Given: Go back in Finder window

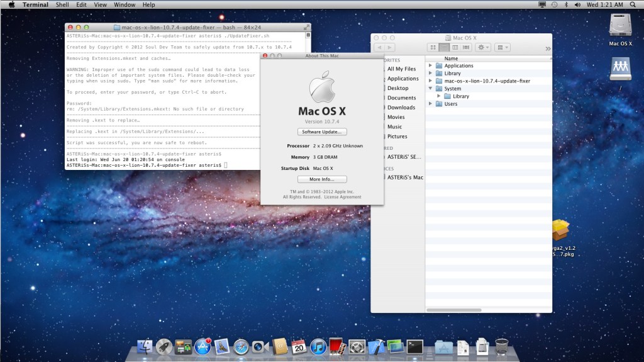Looking at the screenshot, I should [379, 47].
